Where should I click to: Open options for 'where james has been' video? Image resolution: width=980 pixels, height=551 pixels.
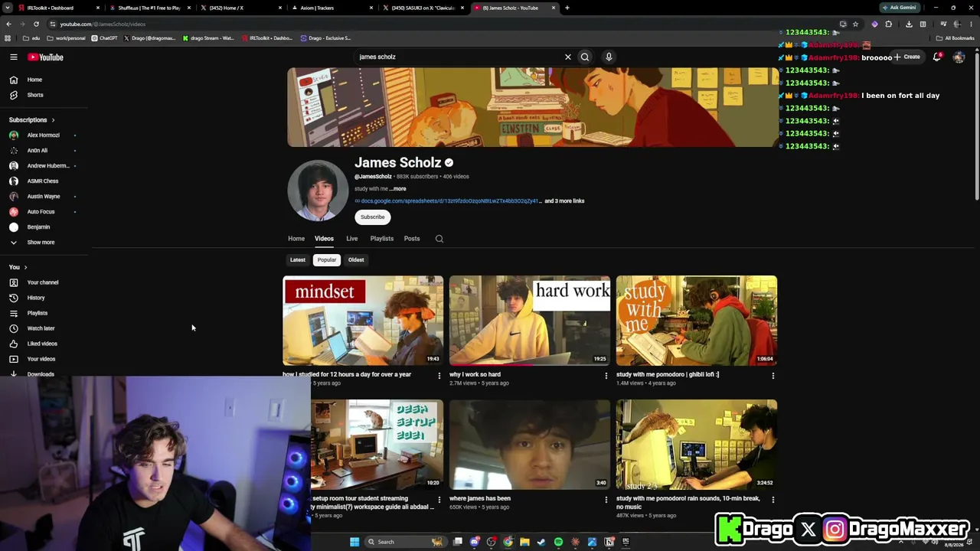pyautogui.click(x=606, y=500)
